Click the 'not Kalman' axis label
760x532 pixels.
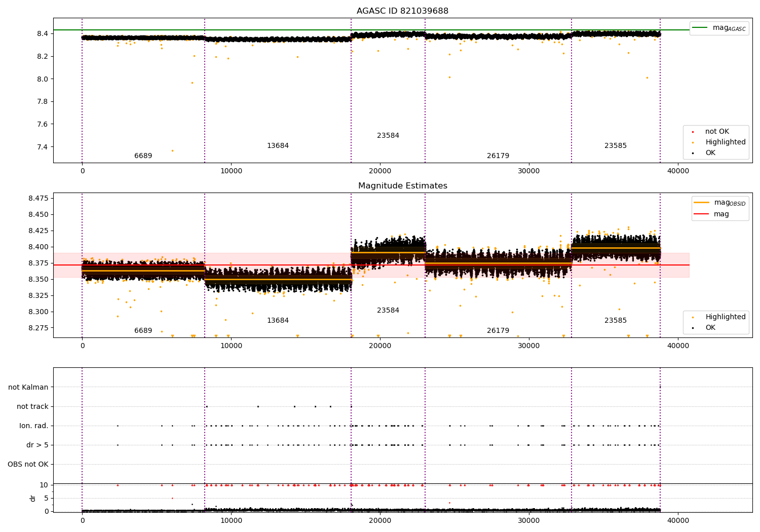pyautogui.click(x=28, y=388)
